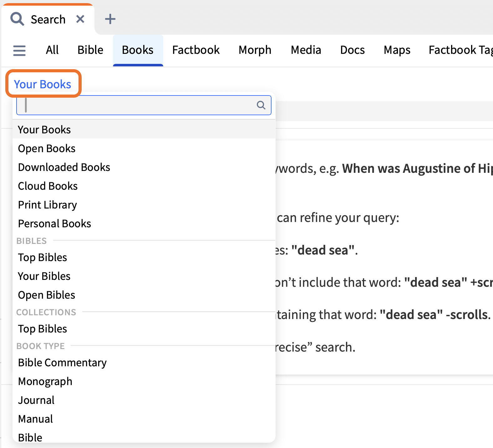Choose Bible book type
The width and height of the screenshot is (493, 448).
tap(144, 436)
